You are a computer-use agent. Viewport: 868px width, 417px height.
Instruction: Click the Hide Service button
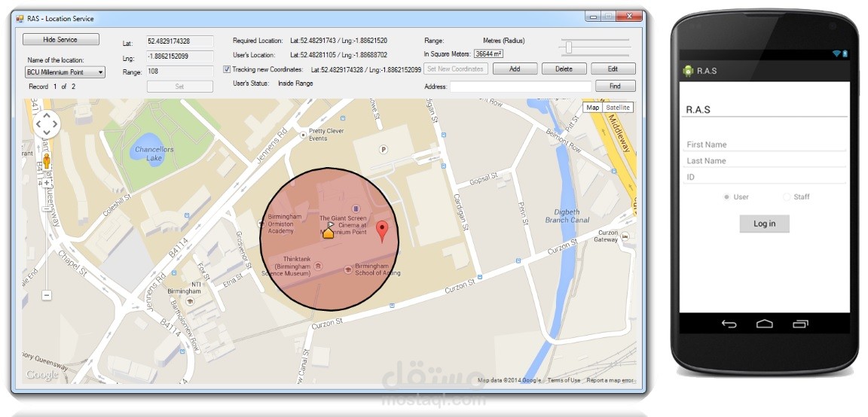60,40
